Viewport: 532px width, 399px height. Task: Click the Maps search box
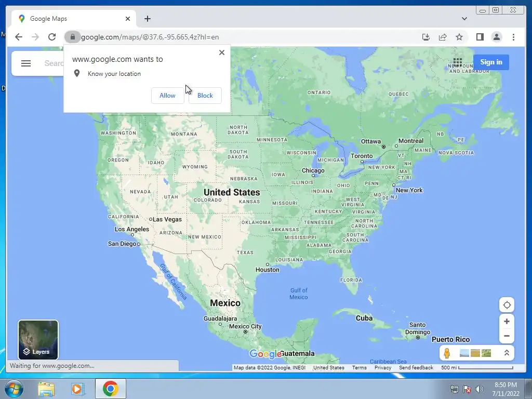point(54,63)
